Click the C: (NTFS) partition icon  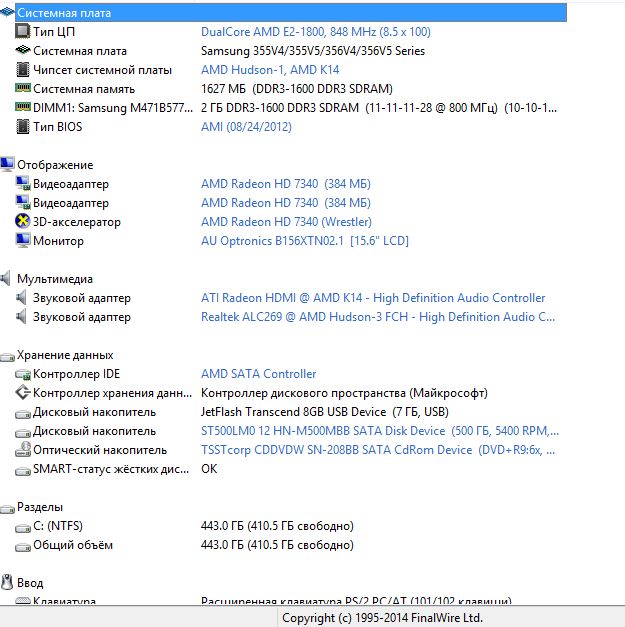(23, 528)
